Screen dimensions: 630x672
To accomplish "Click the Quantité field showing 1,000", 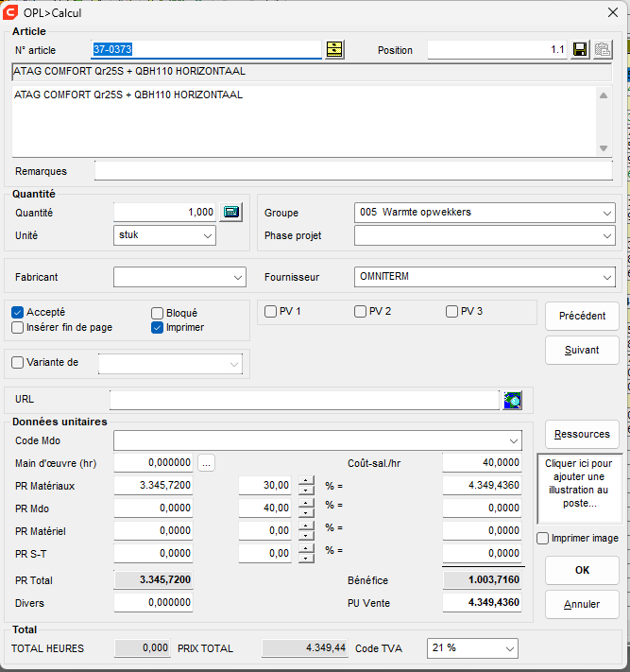I will click(164, 212).
